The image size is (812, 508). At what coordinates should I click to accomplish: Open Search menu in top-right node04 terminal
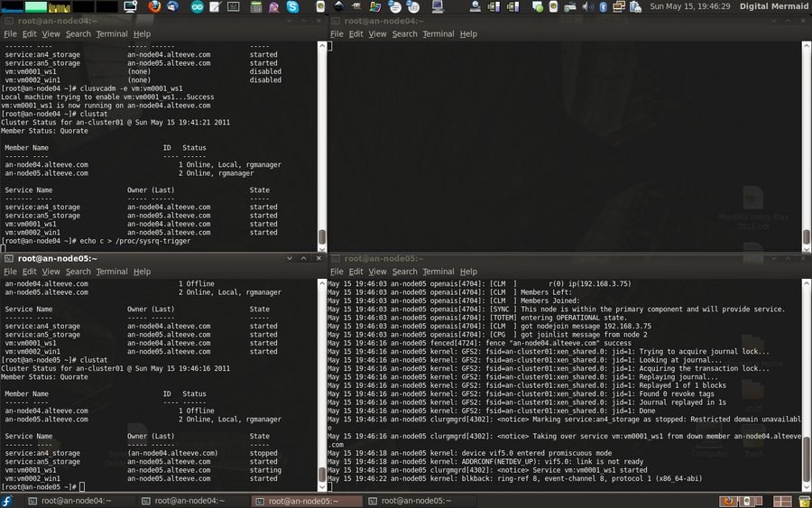point(404,33)
